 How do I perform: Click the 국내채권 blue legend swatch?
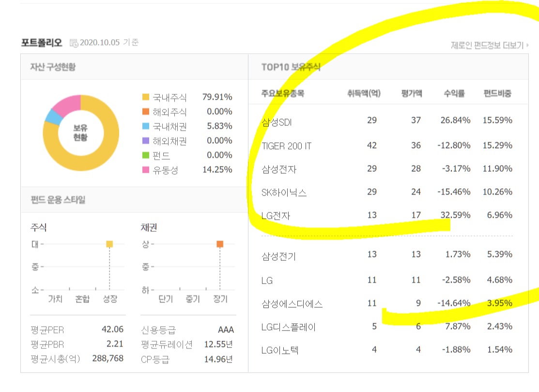coord(146,126)
